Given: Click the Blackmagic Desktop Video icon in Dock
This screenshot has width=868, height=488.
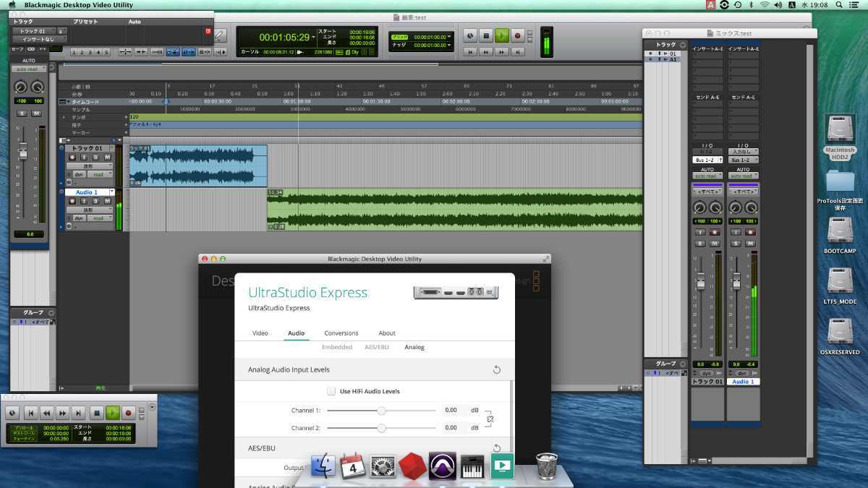Looking at the screenshot, I should [x=502, y=466].
